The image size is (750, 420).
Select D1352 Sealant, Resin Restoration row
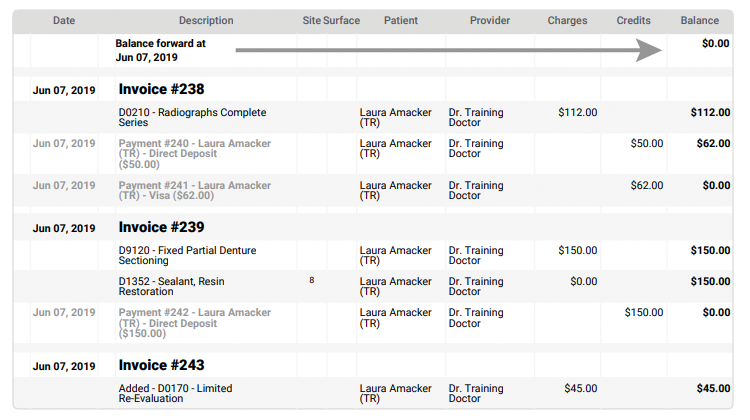coord(373,286)
